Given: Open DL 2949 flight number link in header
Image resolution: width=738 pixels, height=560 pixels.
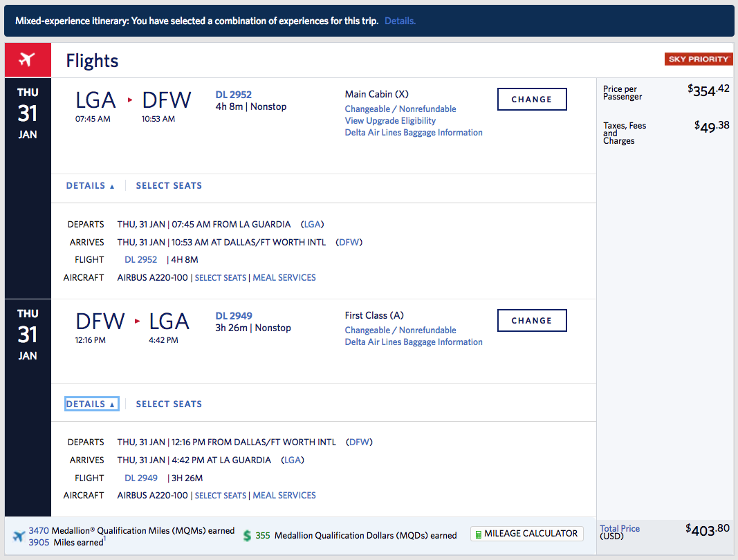Looking at the screenshot, I should pyautogui.click(x=234, y=316).
